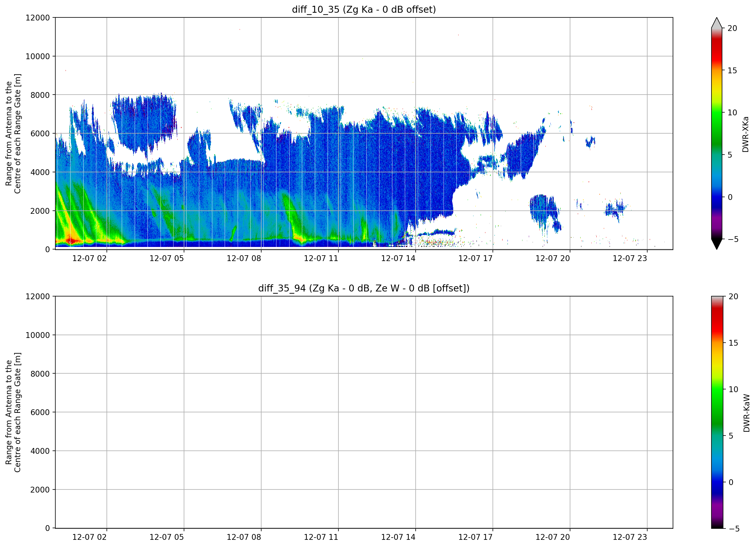Click the upper triangle arrow of top colorbar
The width and height of the screenshot is (756, 547).
click(x=717, y=23)
